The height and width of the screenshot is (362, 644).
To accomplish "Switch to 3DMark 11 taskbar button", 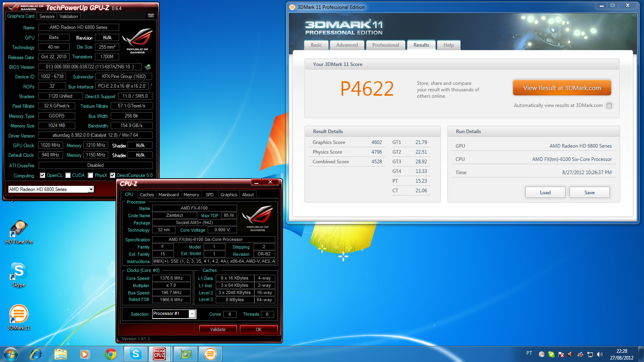I will 210,354.
